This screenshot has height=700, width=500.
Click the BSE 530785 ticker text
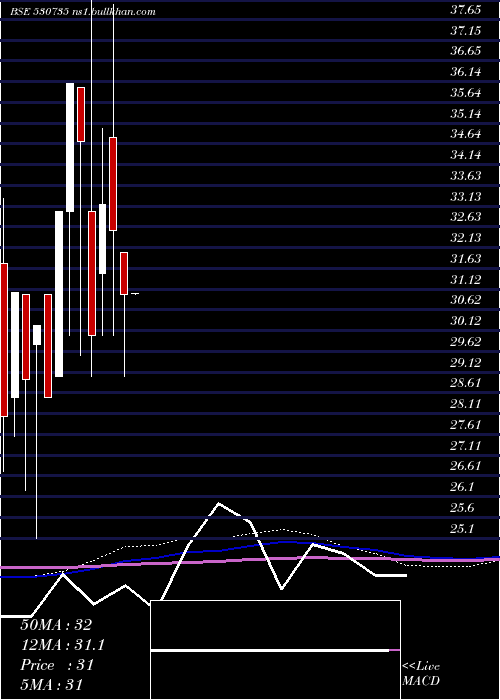click(39, 12)
